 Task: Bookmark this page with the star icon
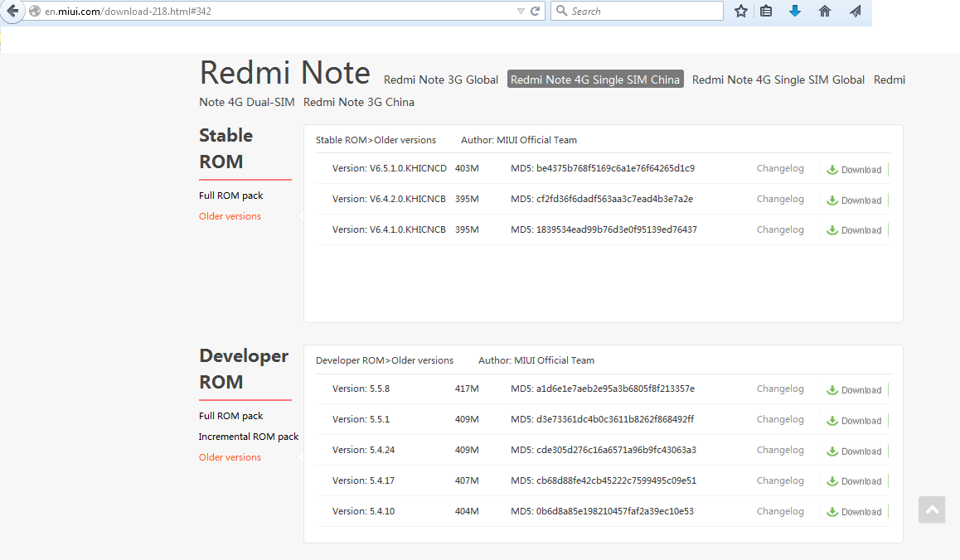[x=741, y=11]
